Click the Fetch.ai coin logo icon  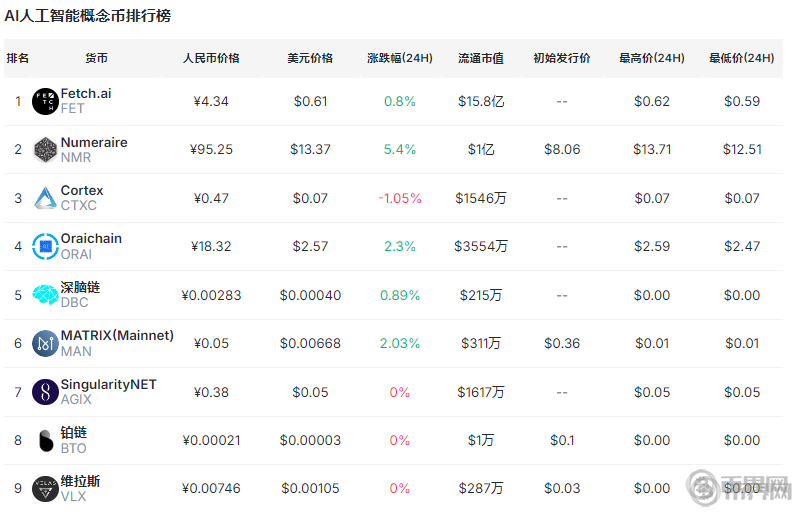pyautogui.click(x=45, y=101)
